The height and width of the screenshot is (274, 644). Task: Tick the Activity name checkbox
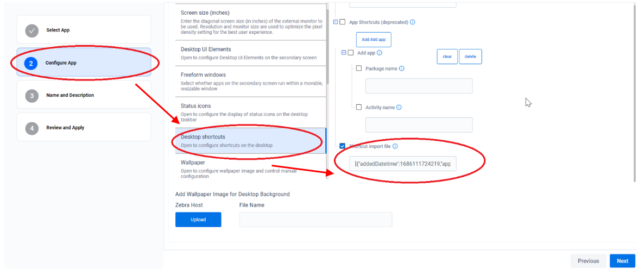pos(359,108)
